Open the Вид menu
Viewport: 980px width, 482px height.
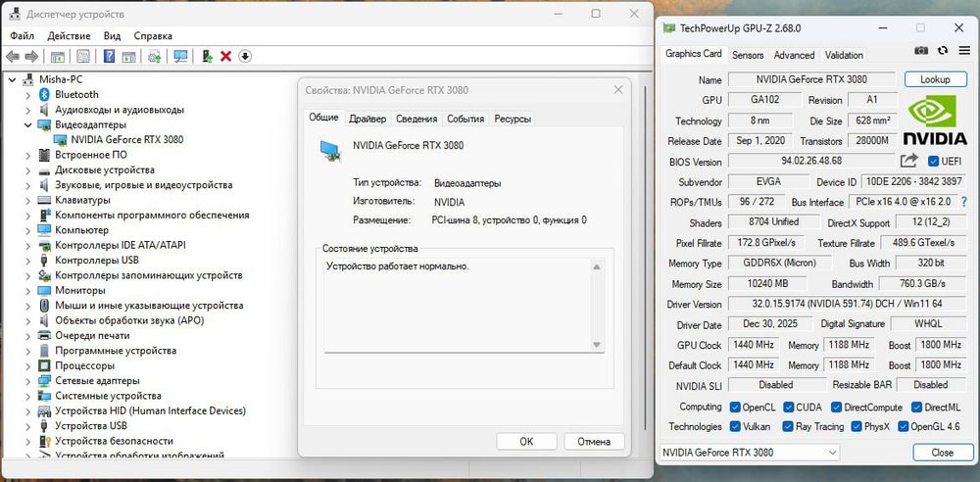point(112,35)
